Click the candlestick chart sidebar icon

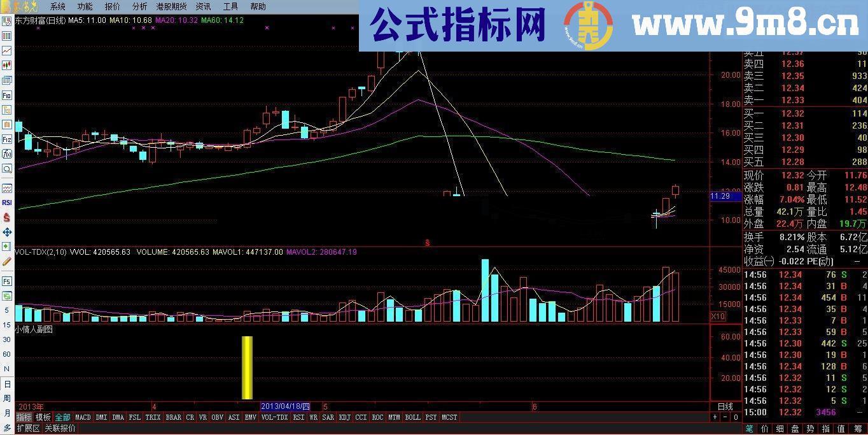click(x=7, y=66)
